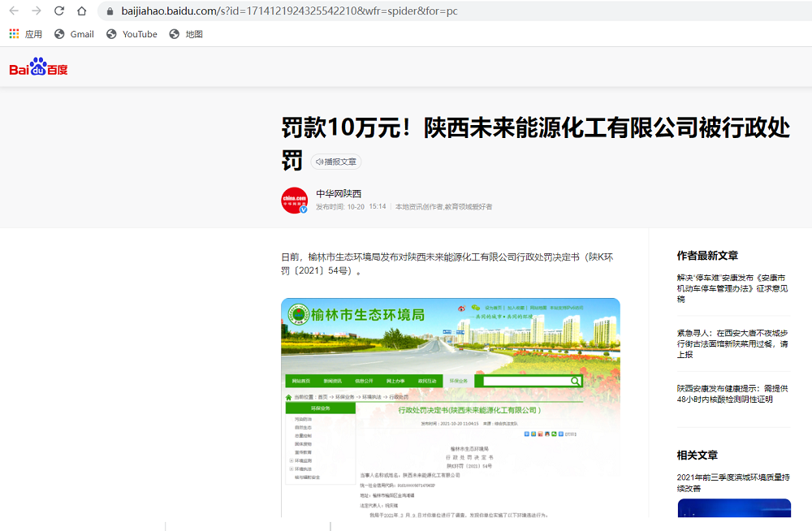Image resolution: width=812 pixels, height=531 pixels.
Task: Click 网站首页 tab in the embedded image
Action: 301,381
